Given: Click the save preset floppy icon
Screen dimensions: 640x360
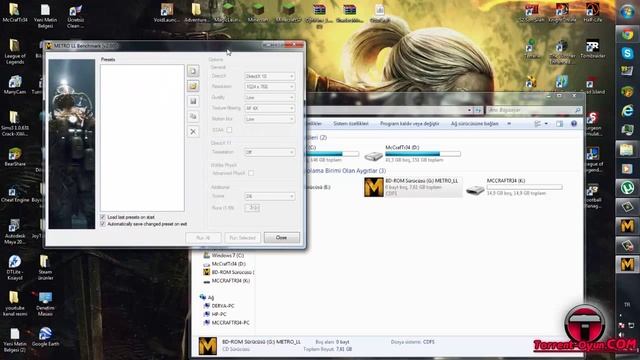Looking at the screenshot, I should pos(193,101).
